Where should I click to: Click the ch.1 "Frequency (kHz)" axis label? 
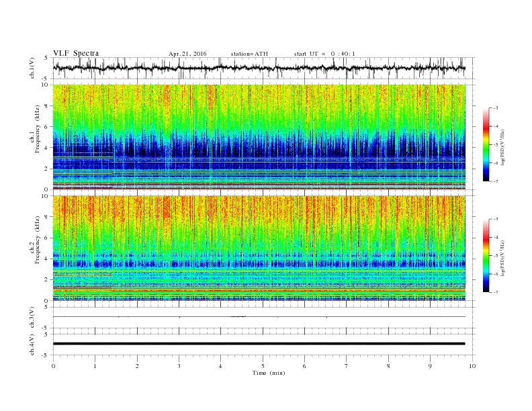[x=38, y=129]
